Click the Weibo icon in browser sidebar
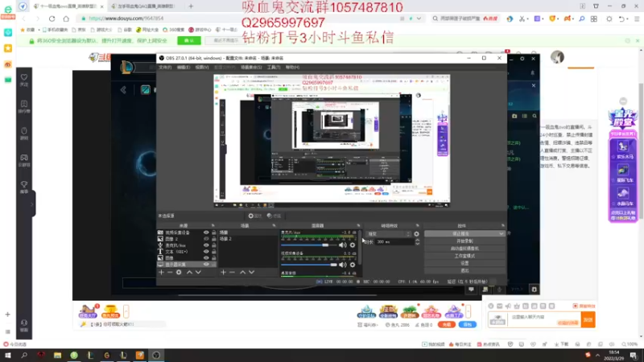 click(8, 64)
